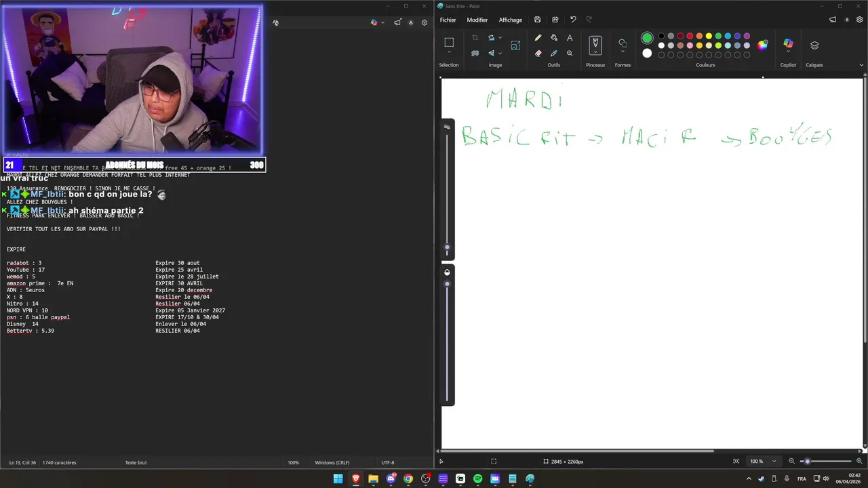Expand the Flip options dropdown arrow
Viewport: 868px width, 488px height.
pos(500,53)
